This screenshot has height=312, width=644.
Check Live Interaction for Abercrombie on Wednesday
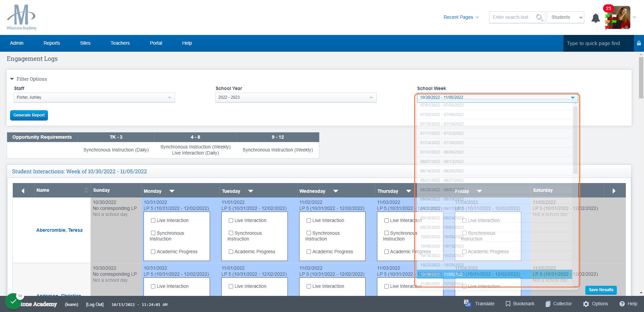click(x=309, y=221)
